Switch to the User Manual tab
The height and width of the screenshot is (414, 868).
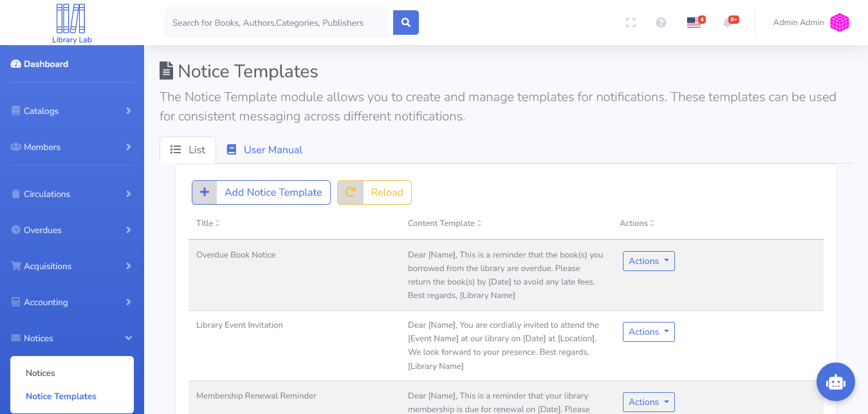264,150
